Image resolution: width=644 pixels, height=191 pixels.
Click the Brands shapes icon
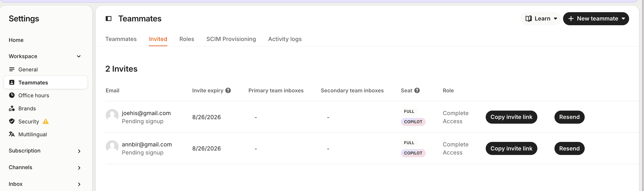(x=12, y=108)
